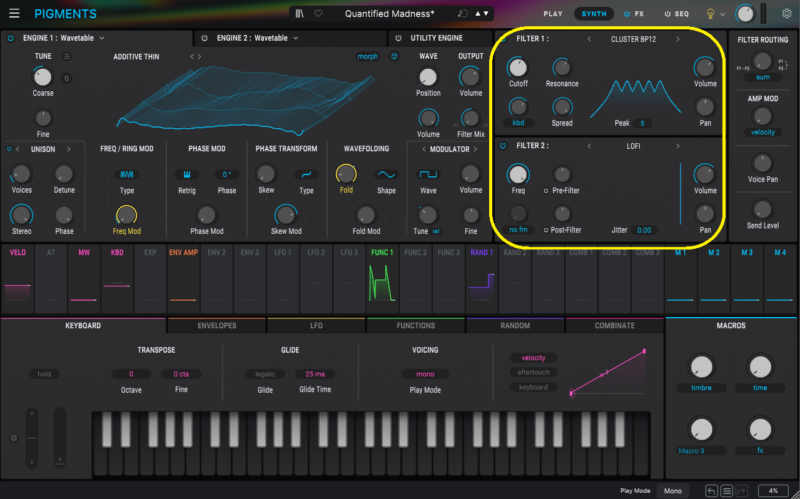Favorite preset with heart icon

click(x=318, y=14)
